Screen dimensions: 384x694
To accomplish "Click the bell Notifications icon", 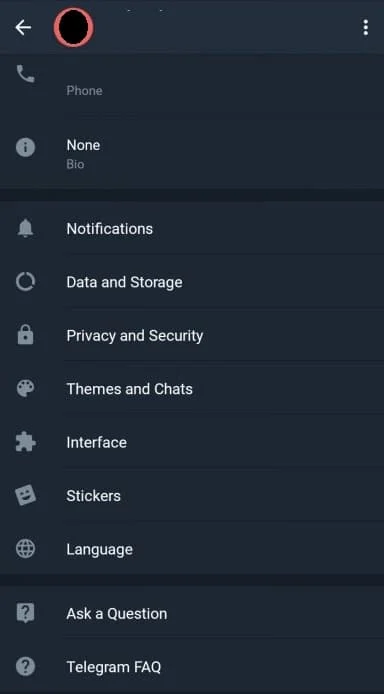I will (25, 228).
